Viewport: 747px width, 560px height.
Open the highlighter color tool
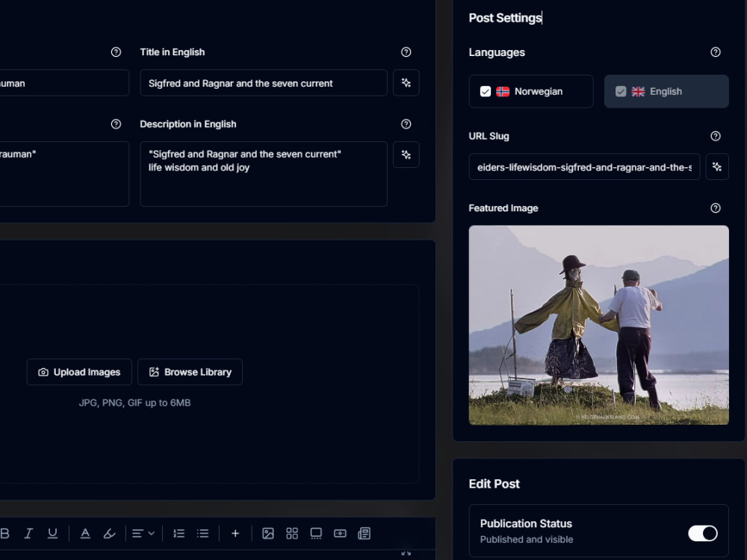109,533
